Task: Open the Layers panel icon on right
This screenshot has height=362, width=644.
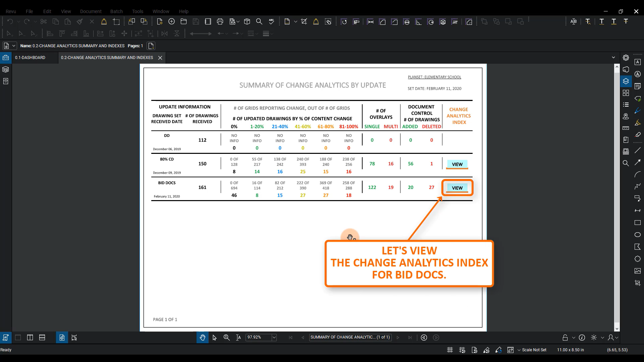Action: [626, 81]
